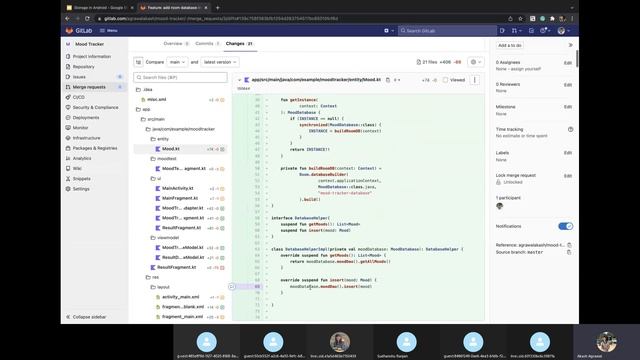This screenshot has width=640, height=360.
Task: Open misc.xml in the file tree
Action: pos(156,100)
